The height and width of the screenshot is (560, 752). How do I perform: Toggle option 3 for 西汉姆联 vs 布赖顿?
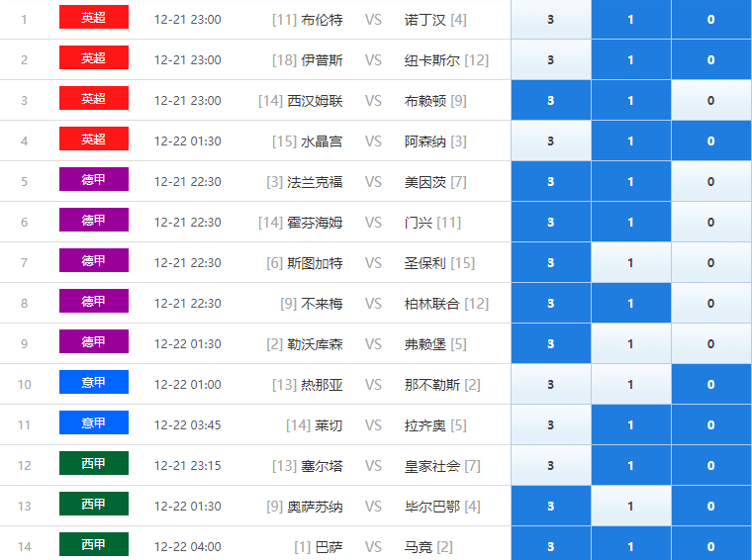pyautogui.click(x=551, y=100)
